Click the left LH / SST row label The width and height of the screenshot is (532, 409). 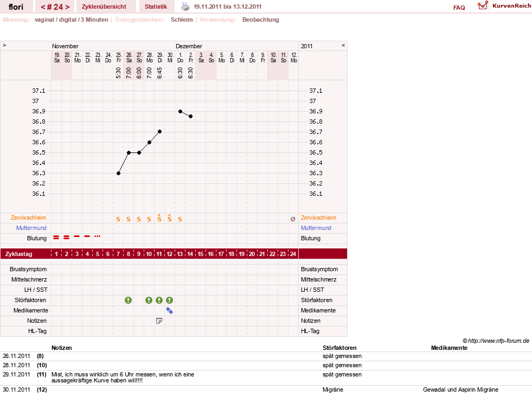coord(36,290)
